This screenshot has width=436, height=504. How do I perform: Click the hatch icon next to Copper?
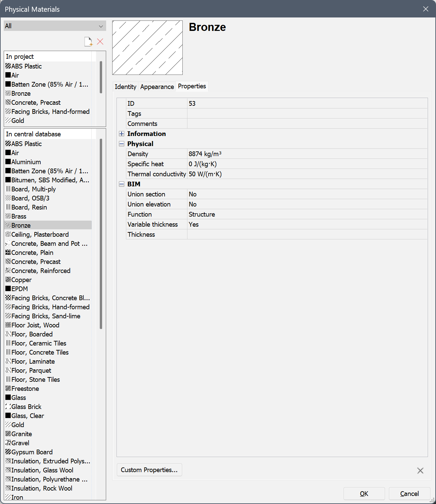(x=8, y=280)
